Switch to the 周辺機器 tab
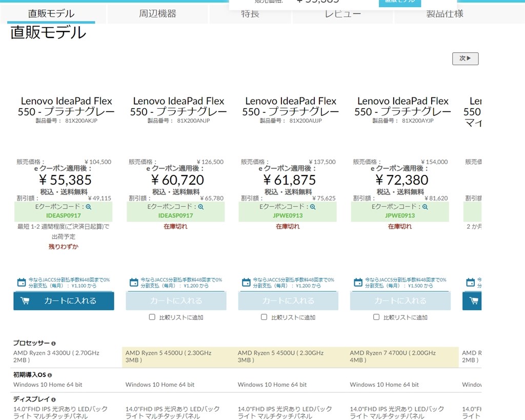Viewport: 525px width, 420px height. point(157,13)
